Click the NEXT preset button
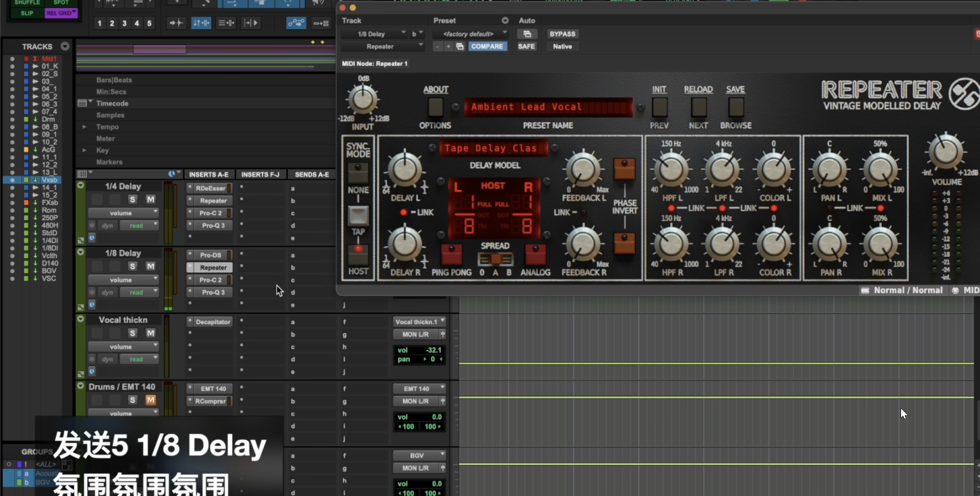 coord(698,107)
